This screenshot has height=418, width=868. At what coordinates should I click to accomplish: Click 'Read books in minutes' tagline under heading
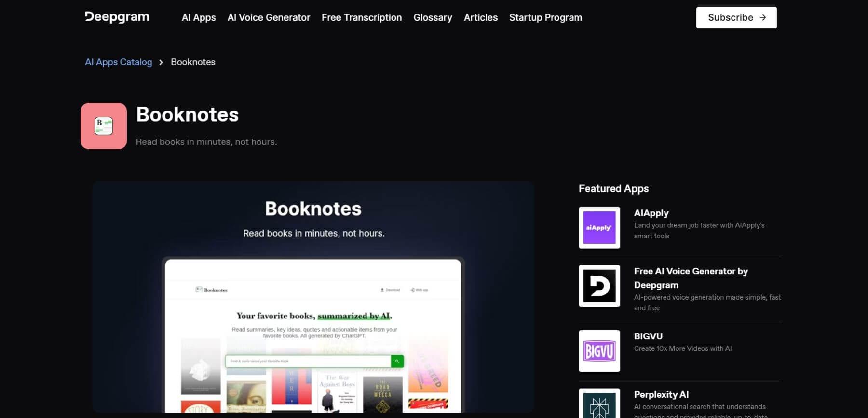206,142
